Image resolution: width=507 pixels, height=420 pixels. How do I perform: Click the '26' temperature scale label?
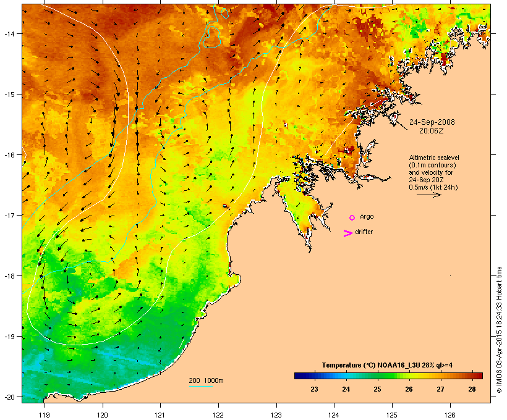pos(409,389)
